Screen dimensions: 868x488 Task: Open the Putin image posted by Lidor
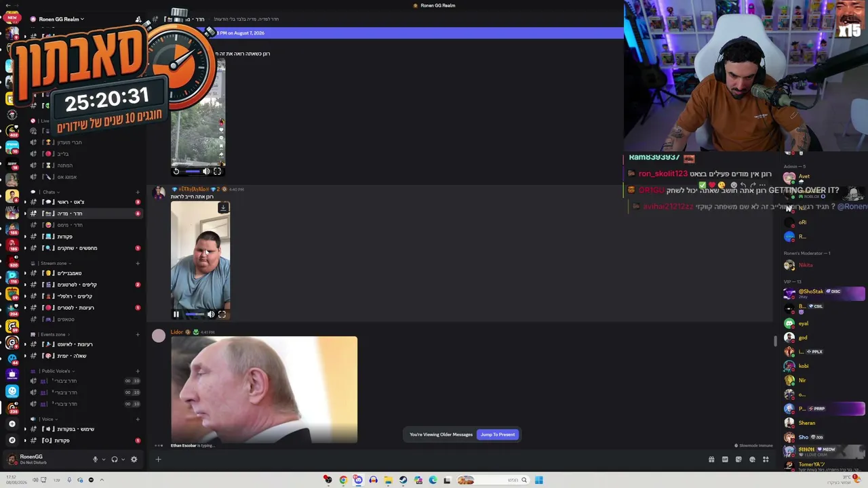pyautogui.click(x=264, y=390)
